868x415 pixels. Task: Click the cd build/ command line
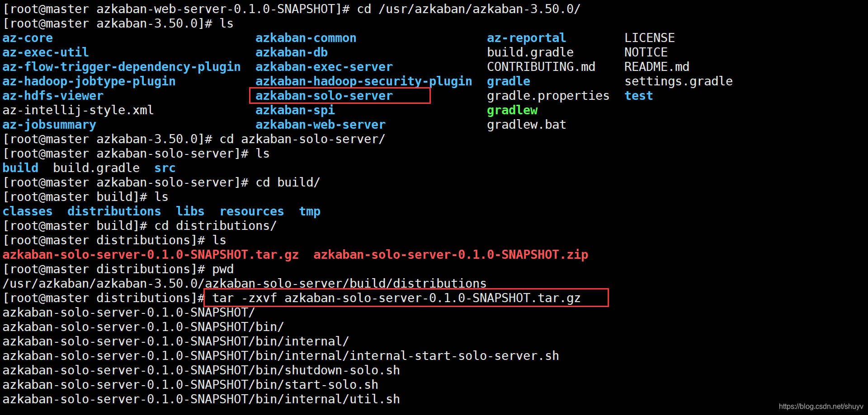click(288, 182)
